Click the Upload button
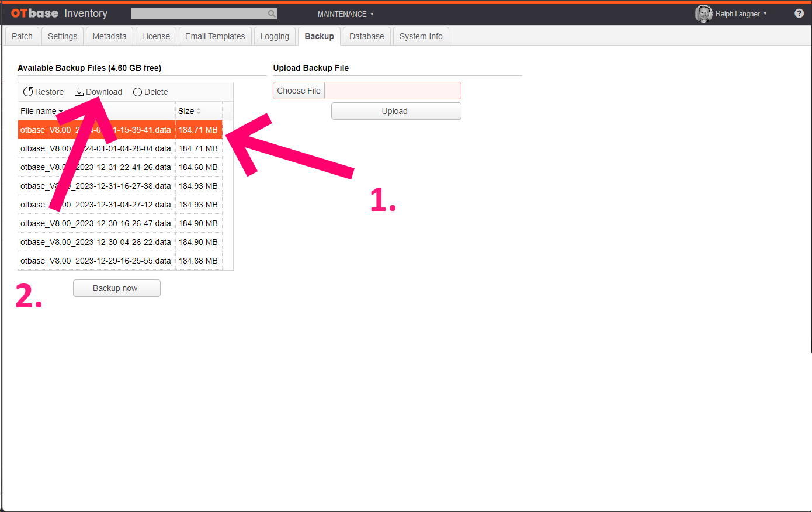 click(396, 111)
